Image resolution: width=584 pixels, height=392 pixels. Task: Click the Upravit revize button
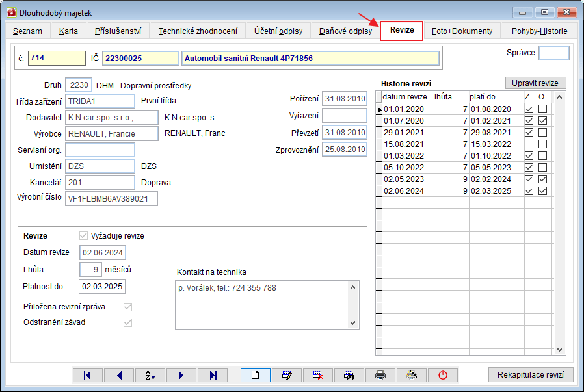(535, 83)
